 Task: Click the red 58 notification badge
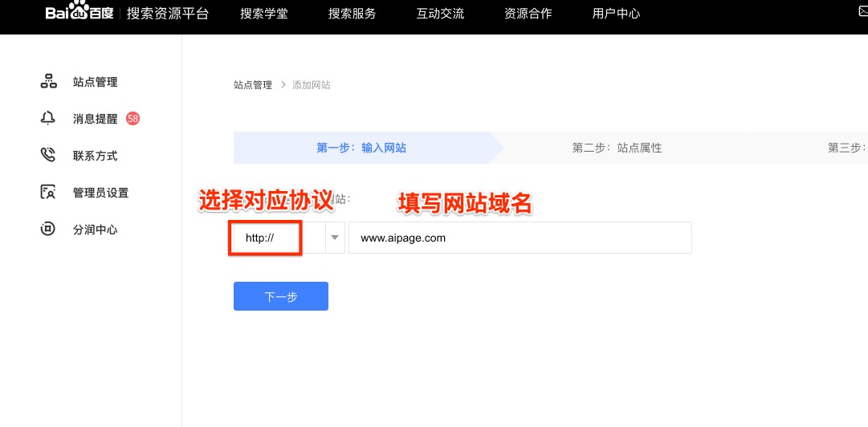tap(132, 119)
